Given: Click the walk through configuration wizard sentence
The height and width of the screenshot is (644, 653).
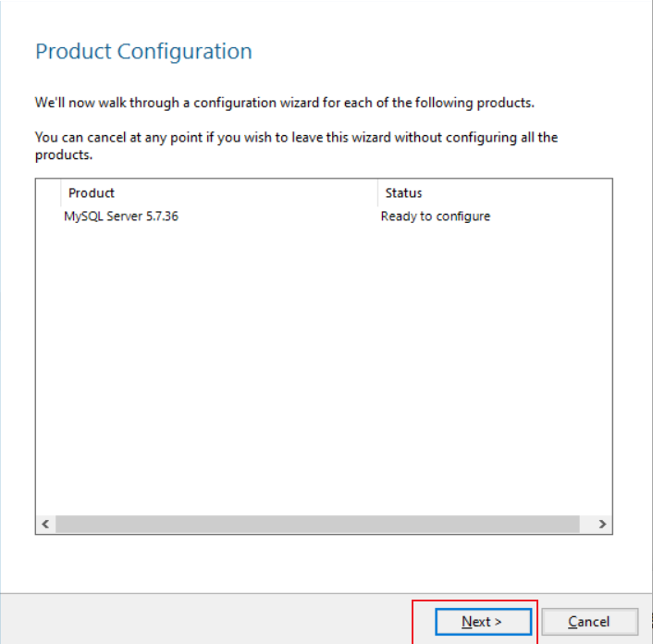Looking at the screenshot, I should 284,102.
